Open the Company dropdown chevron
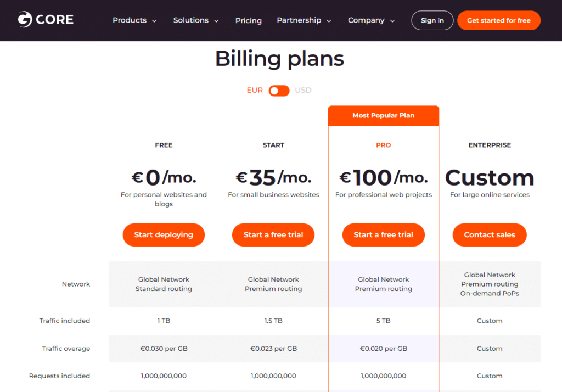This screenshot has height=392, width=562. click(392, 21)
